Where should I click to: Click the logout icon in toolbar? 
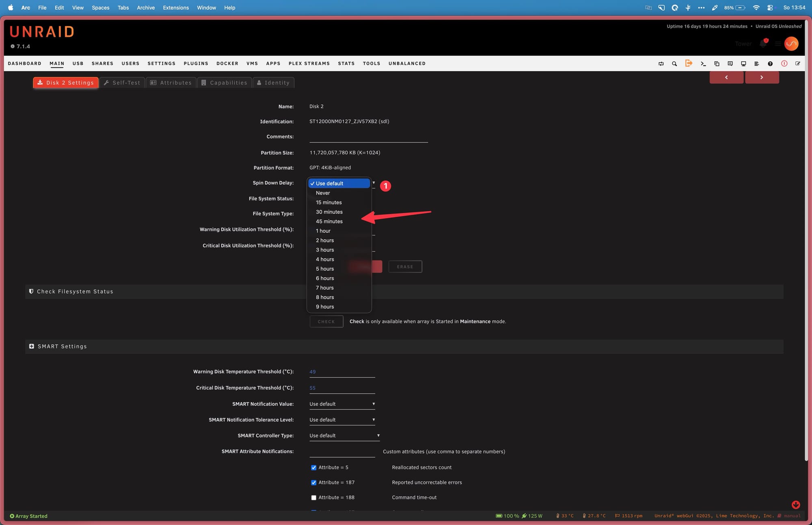point(689,63)
